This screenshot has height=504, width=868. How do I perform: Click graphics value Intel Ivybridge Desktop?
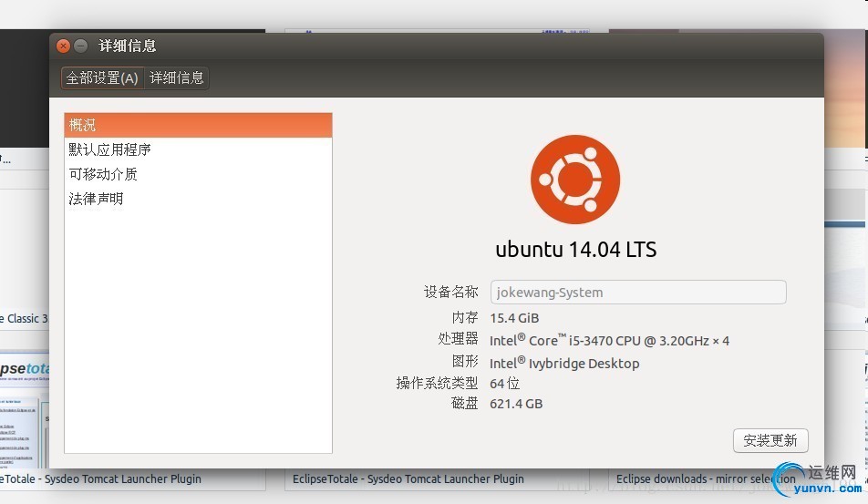coord(564,363)
